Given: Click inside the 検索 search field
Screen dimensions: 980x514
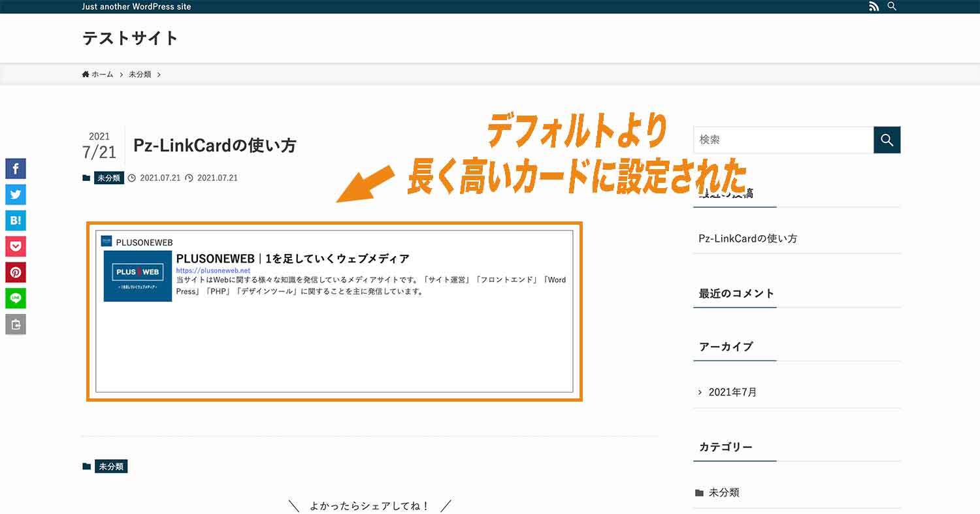Looking at the screenshot, I should [784, 140].
